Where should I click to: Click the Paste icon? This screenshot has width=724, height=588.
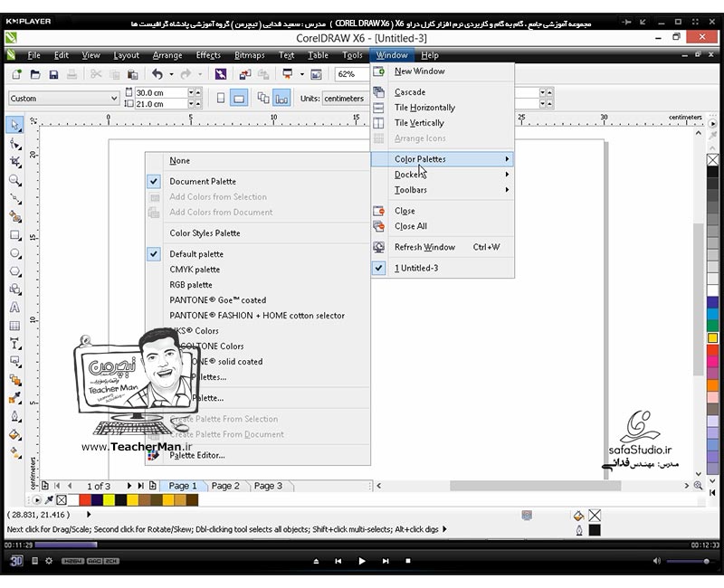pyautogui.click(x=132, y=74)
